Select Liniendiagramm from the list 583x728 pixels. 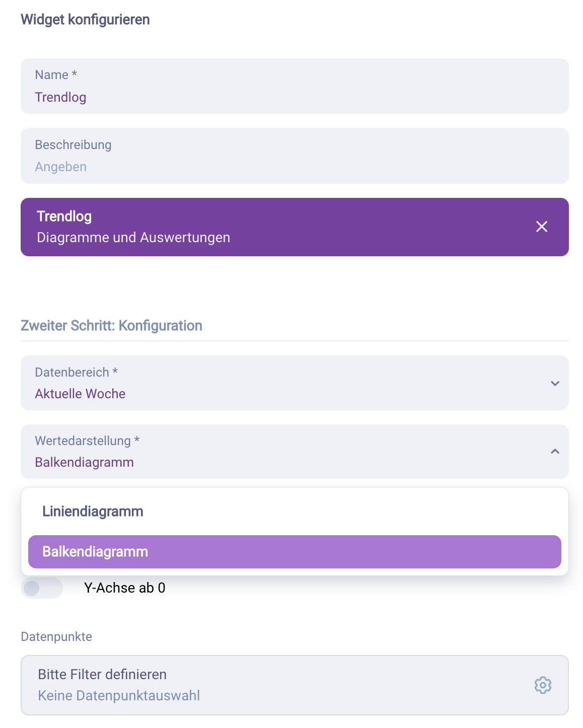93,512
